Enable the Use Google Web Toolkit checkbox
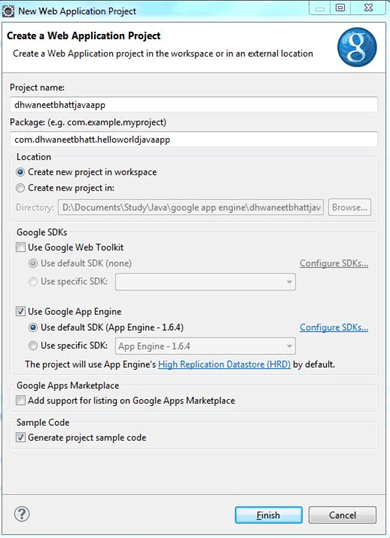 click(21, 247)
